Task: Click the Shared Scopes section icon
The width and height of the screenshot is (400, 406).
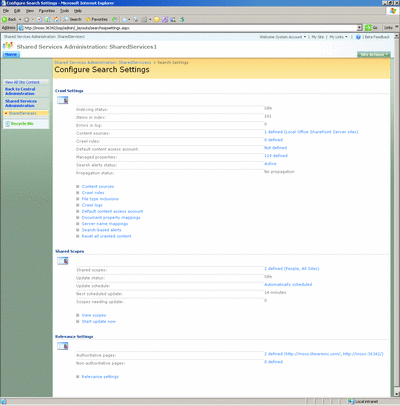Action: point(63,261)
